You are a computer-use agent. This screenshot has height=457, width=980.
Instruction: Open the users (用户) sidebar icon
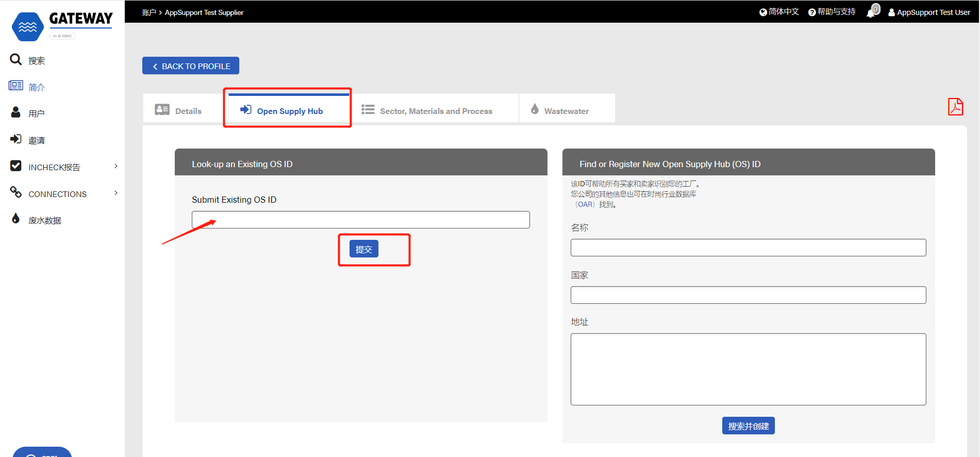click(x=16, y=112)
